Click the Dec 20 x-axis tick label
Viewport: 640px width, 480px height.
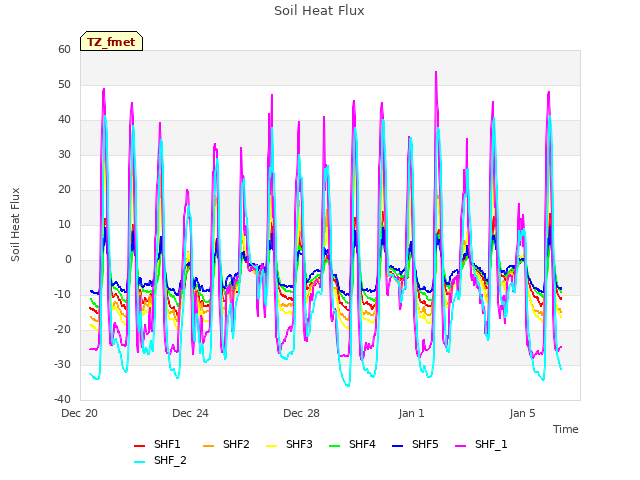[x=80, y=413]
